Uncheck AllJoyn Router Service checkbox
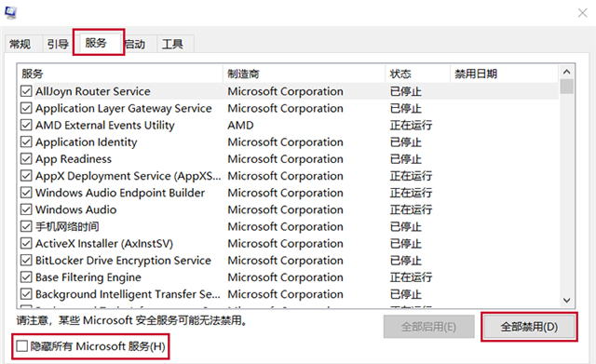Screen dimensions: 596x364 click(26, 91)
